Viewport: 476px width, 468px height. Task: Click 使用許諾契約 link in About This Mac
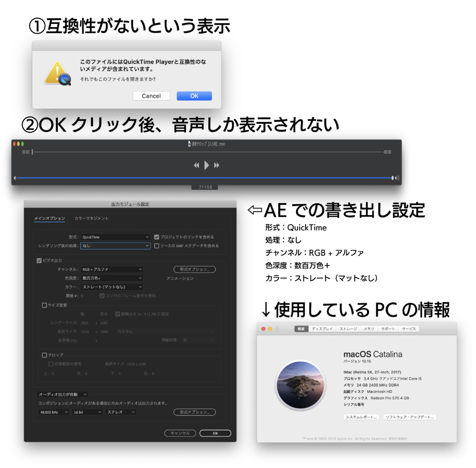click(x=398, y=439)
